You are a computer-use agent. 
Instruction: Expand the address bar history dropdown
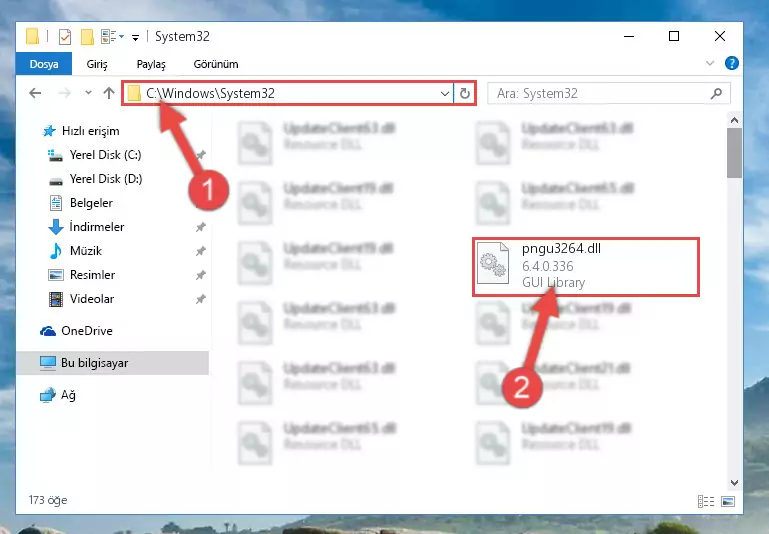click(444, 93)
